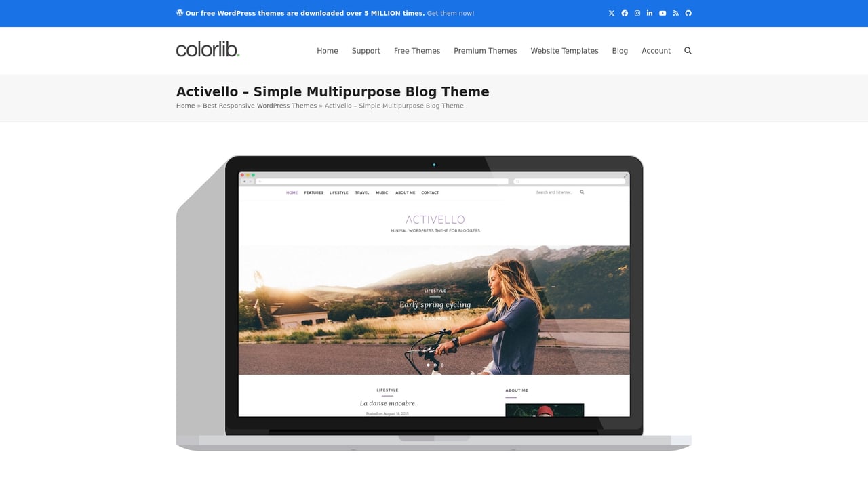The height and width of the screenshot is (488, 868).
Task: Click the Colorlib logo
Action: (207, 49)
